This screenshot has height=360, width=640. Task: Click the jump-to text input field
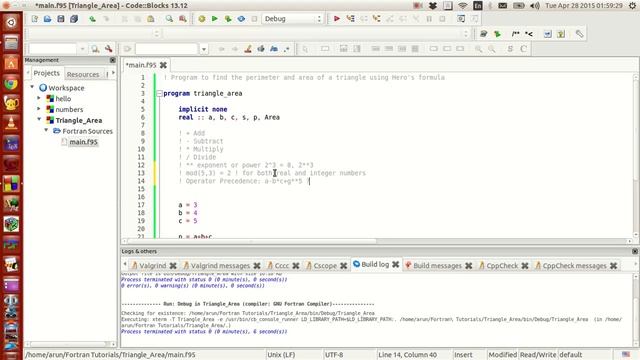[167, 49]
